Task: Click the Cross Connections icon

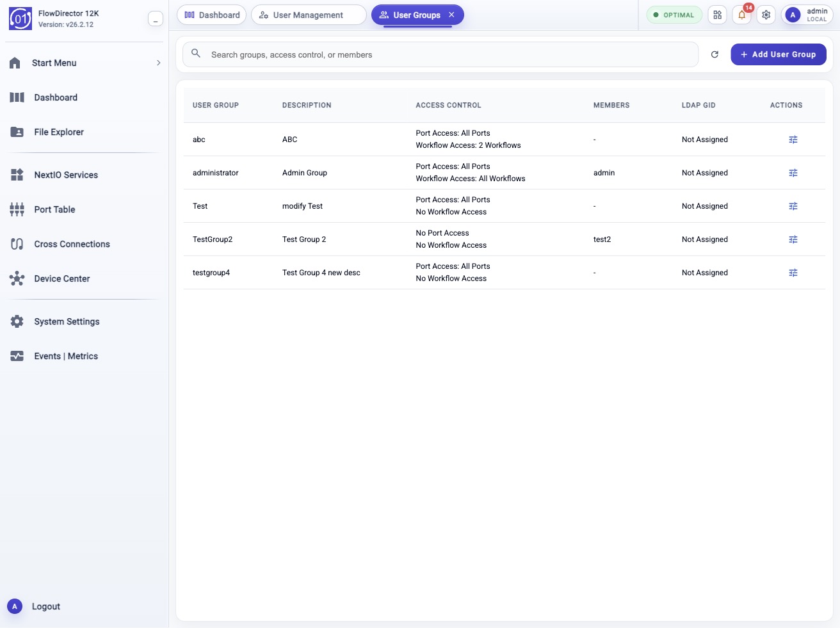Action: pos(17,244)
